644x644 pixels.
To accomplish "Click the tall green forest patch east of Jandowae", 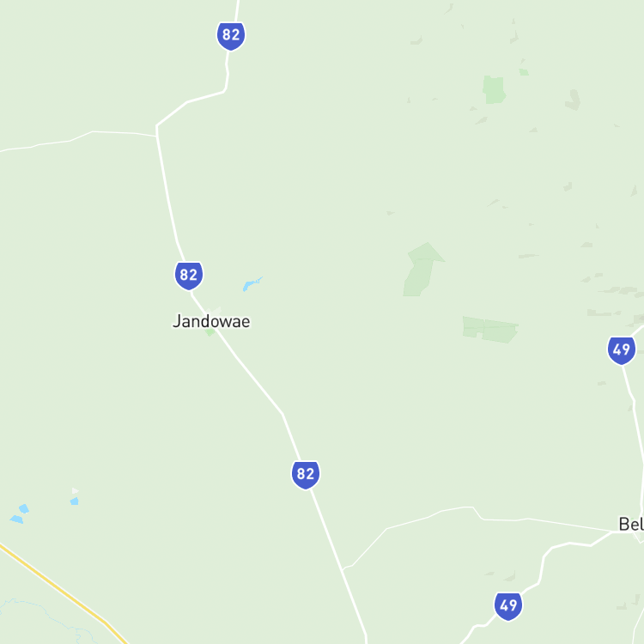I will point(422,270).
